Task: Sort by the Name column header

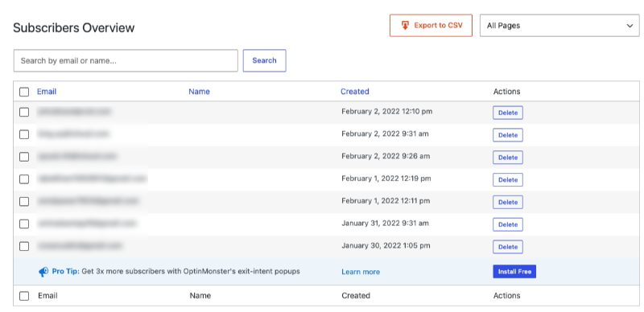Action: pos(199,92)
